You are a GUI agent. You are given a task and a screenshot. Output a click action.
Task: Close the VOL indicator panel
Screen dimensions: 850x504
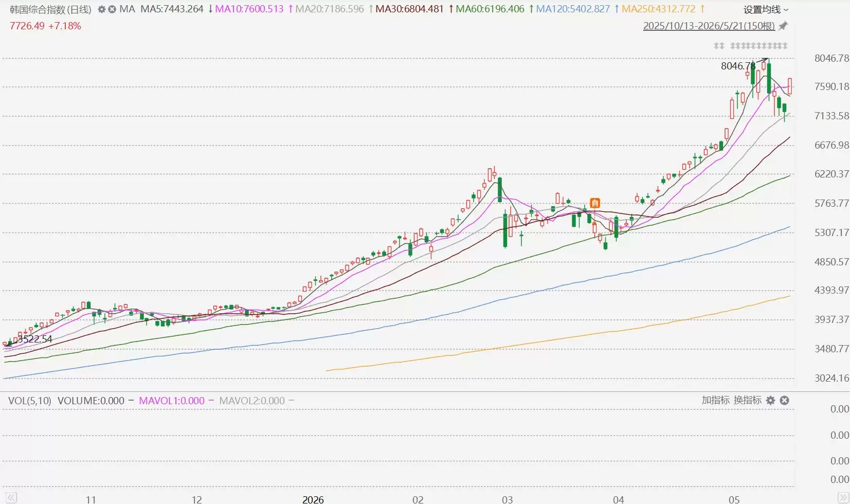coord(784,400)
